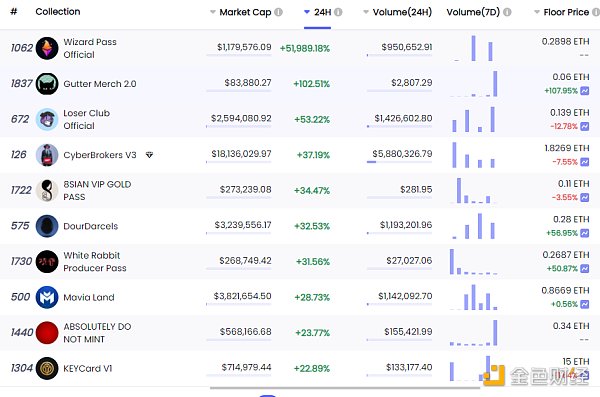
Task: Click 0.34 ETH floor price
Action: pos(571,326)
